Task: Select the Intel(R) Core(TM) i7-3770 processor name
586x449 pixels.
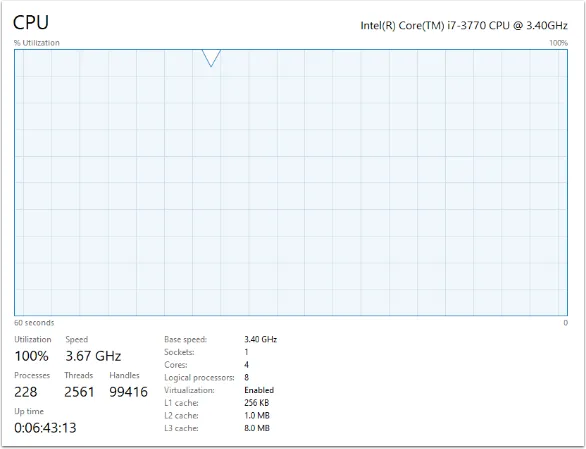Action: click(464, 25)
